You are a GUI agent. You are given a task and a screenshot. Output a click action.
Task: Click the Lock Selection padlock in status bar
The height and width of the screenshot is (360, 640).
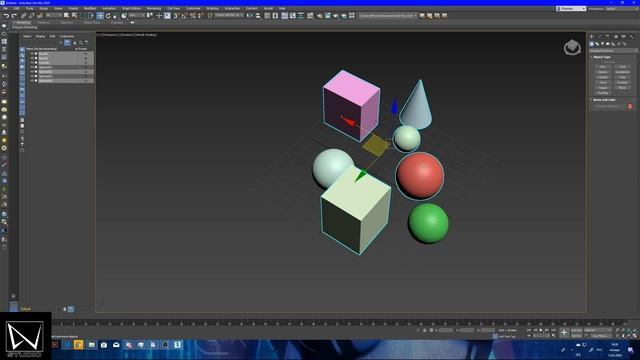point(424,330)
